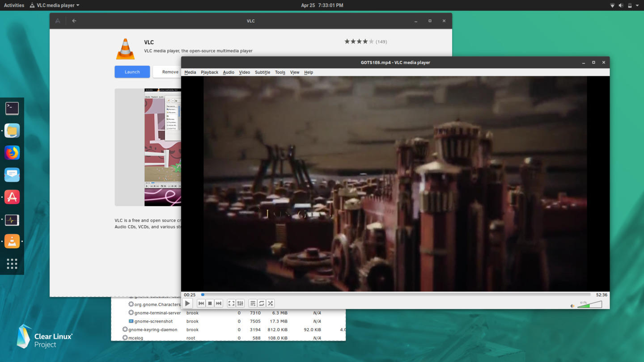Stop playback in VLC
Viewport: 644px width, 362px height.
[210, 303]
